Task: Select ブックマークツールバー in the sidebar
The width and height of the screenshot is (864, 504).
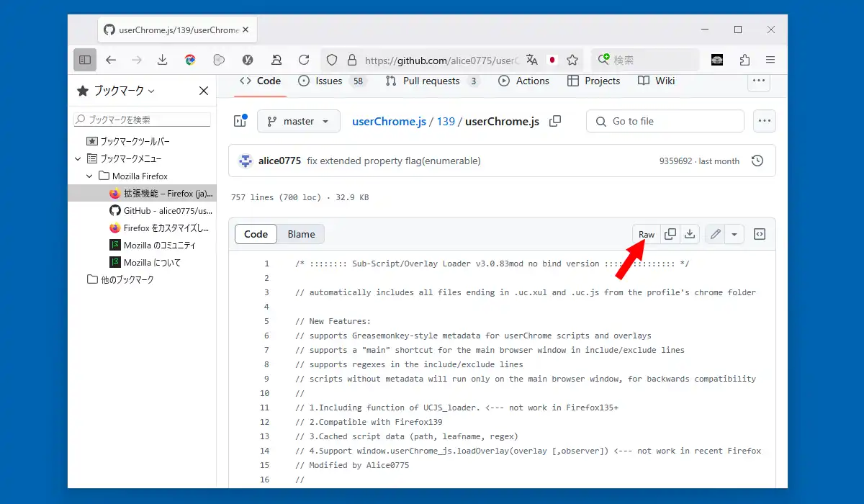Action: (135, 141)
